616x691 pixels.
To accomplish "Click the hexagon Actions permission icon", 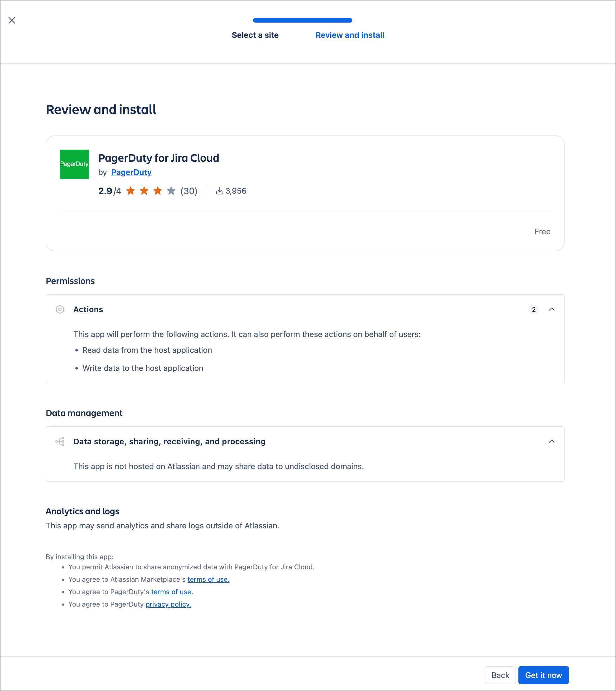I will pos(60,309).
